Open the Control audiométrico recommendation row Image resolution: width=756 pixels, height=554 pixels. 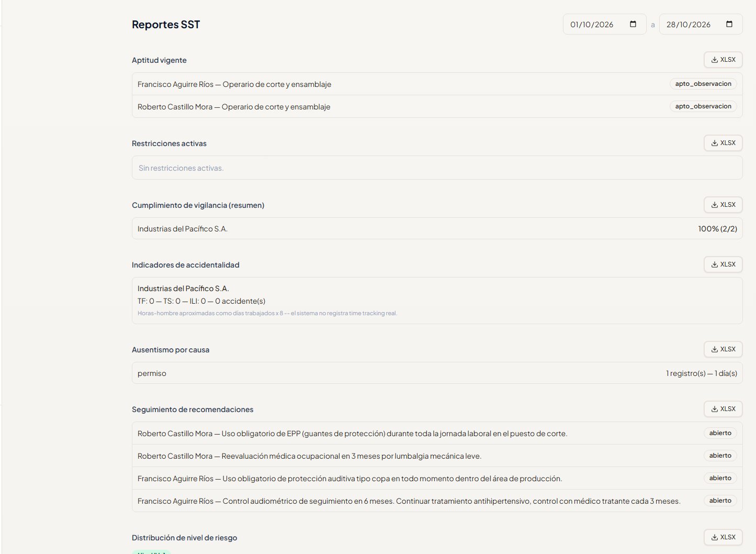click(437, 501)
